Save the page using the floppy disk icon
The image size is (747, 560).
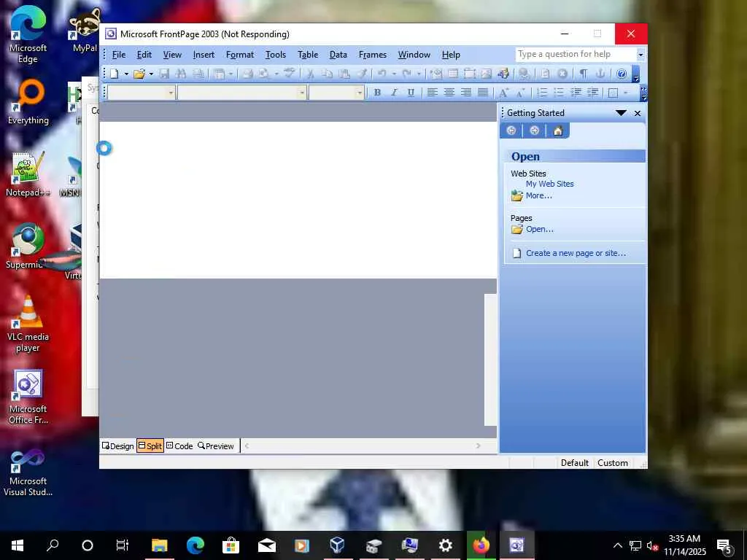(164, 74)
